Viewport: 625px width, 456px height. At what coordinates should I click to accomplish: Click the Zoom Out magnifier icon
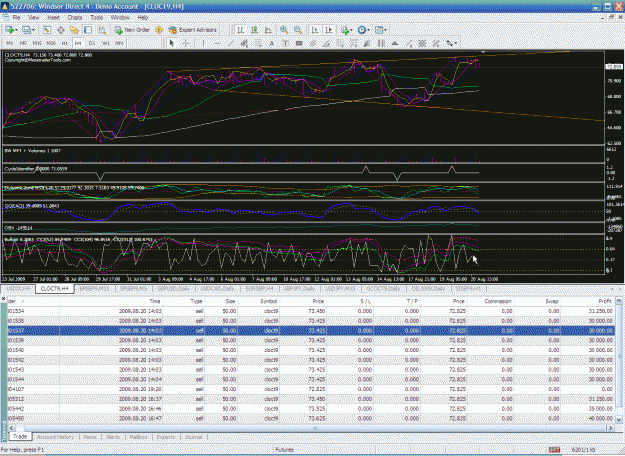click(298, 30)
